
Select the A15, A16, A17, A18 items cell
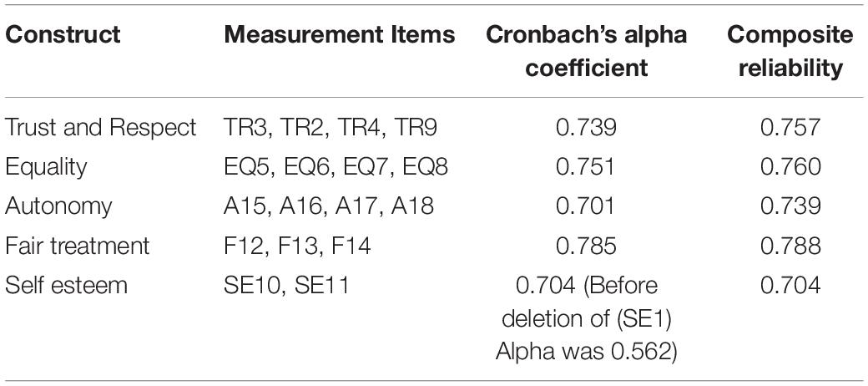click(x=329, y=206)
